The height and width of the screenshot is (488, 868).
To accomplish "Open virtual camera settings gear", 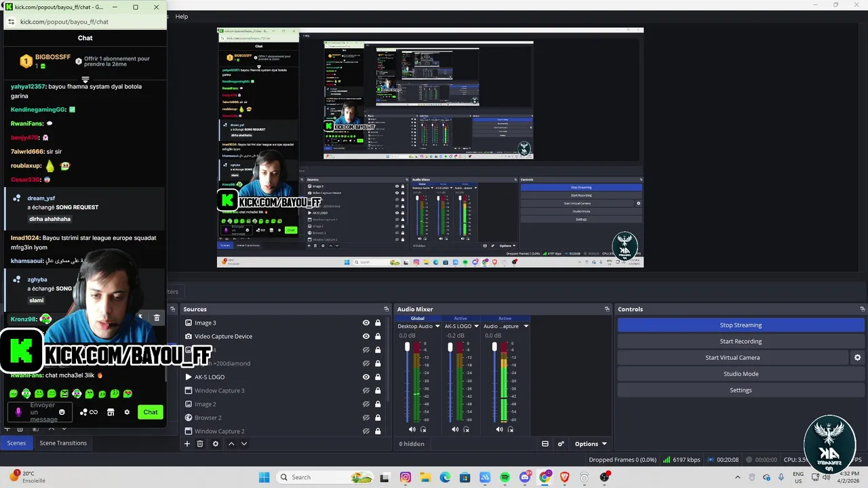I will coord(857,357).
